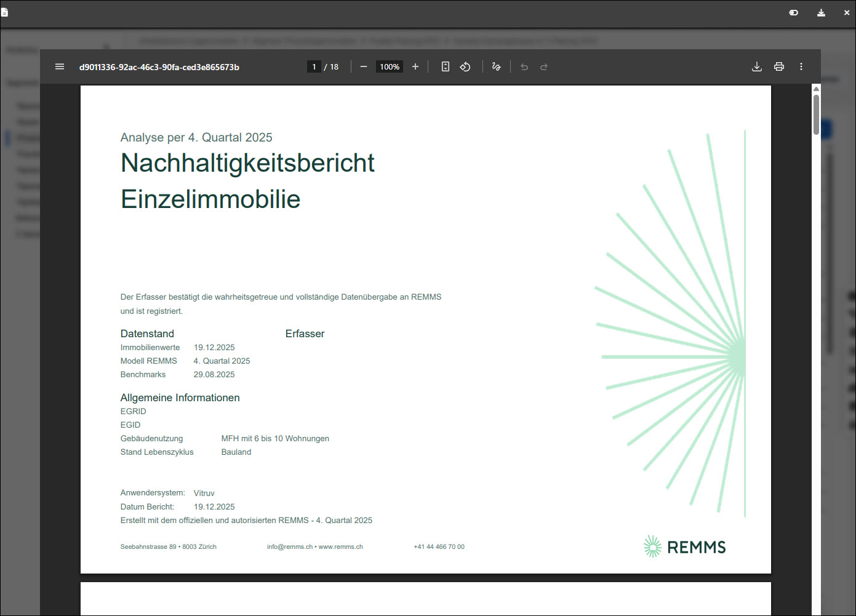Click the redo arrow in toolbar
856x616 pixels.
[544, 66]
